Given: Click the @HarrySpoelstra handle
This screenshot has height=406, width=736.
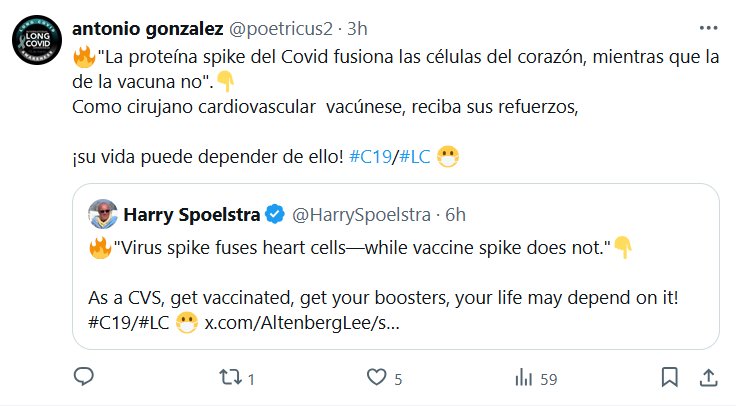Looking at the screenshot, I should [x=360, y=214].
